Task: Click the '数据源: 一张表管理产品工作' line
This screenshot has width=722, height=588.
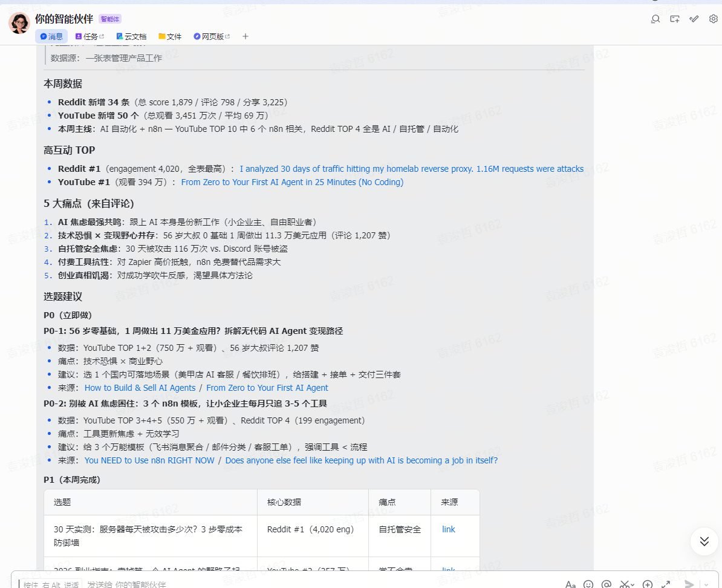Action: [x=106, y=58]
